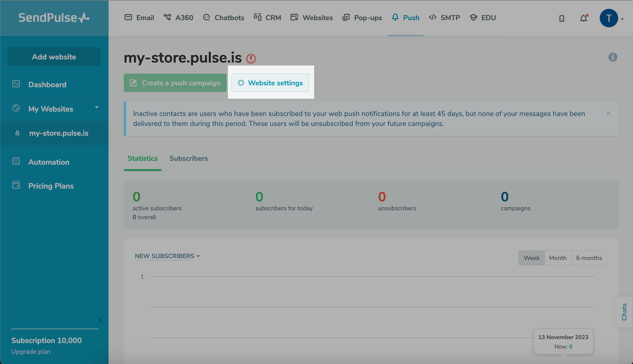The height and width of the screenshot is (364, 633).
Task: Switch to the Subscribers tab
Action: 189,158
